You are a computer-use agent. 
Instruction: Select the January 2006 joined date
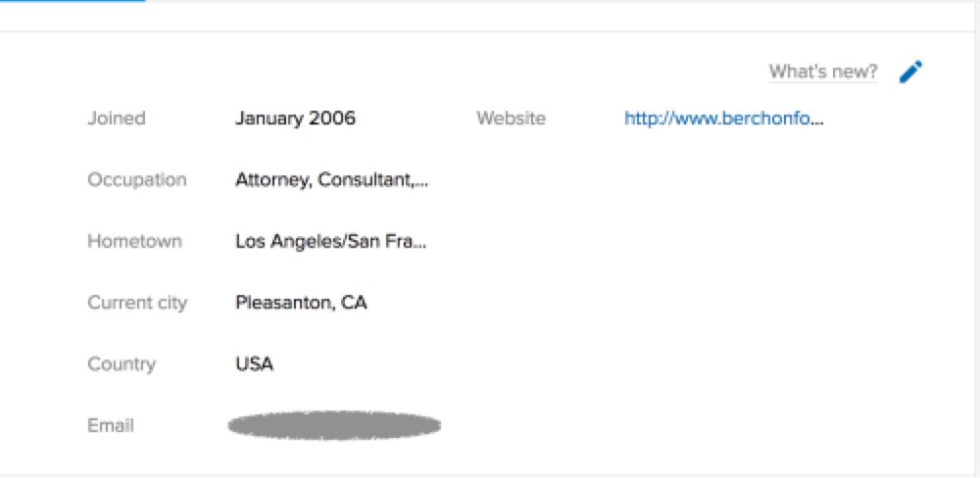[295, 119]
